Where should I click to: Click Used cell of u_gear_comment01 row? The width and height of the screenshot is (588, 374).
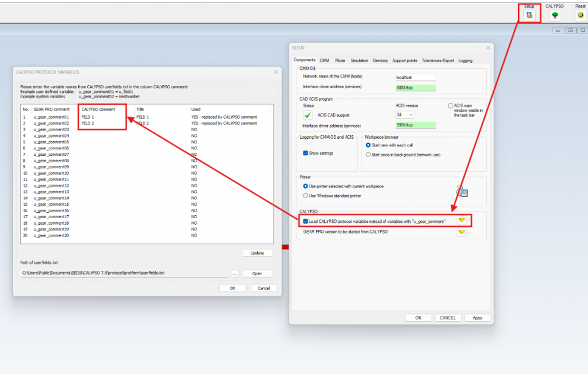click(x=224, y=117)
